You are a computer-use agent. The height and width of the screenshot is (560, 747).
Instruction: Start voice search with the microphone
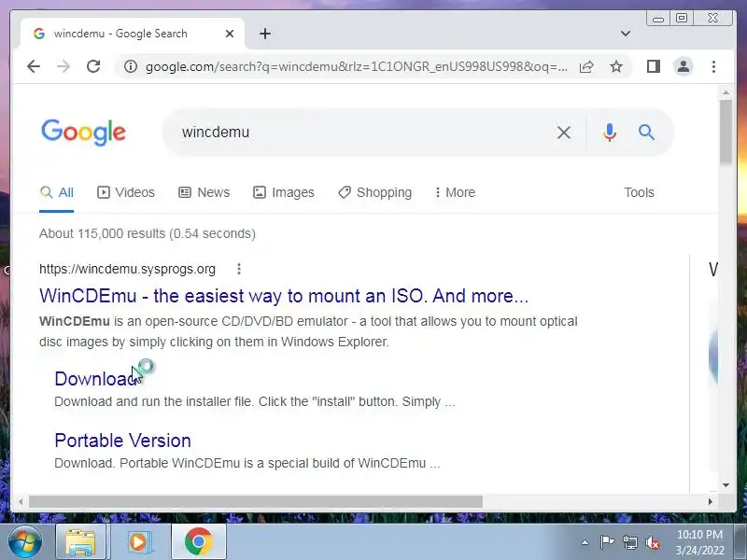pos(610,133)
